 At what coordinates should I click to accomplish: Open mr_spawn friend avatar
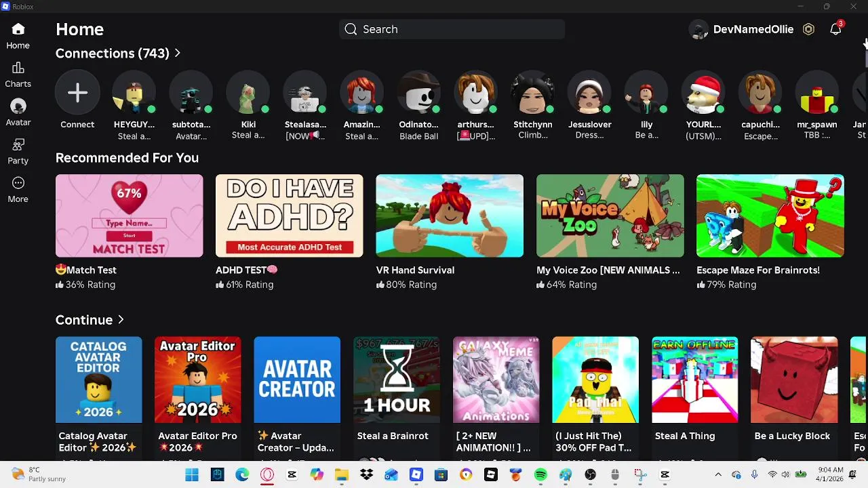pos(817,93)
